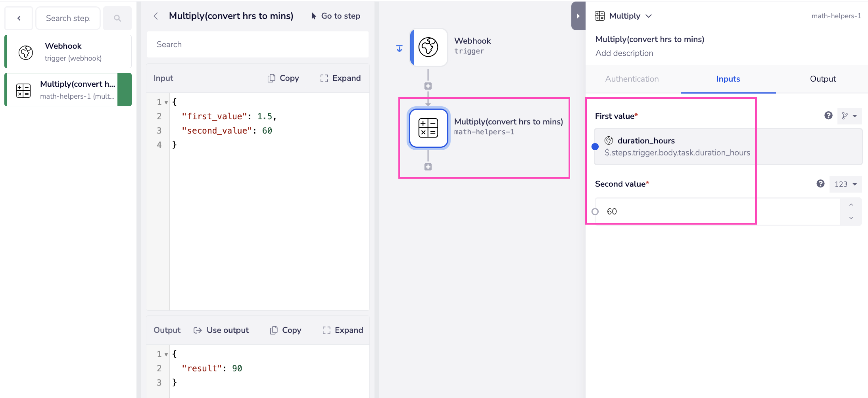Switch to the Authentication tab
The width and height of the screenshot is (868, 398).
coord(632,79)
